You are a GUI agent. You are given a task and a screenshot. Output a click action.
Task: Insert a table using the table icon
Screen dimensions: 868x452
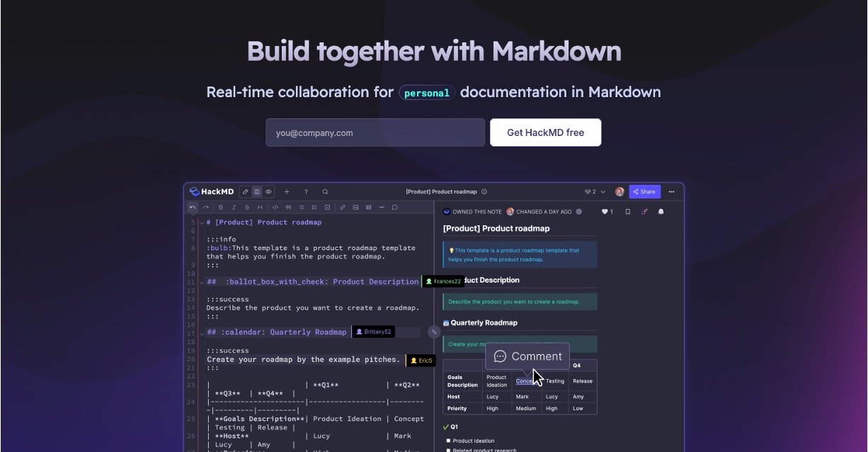[x=368, y=207]
